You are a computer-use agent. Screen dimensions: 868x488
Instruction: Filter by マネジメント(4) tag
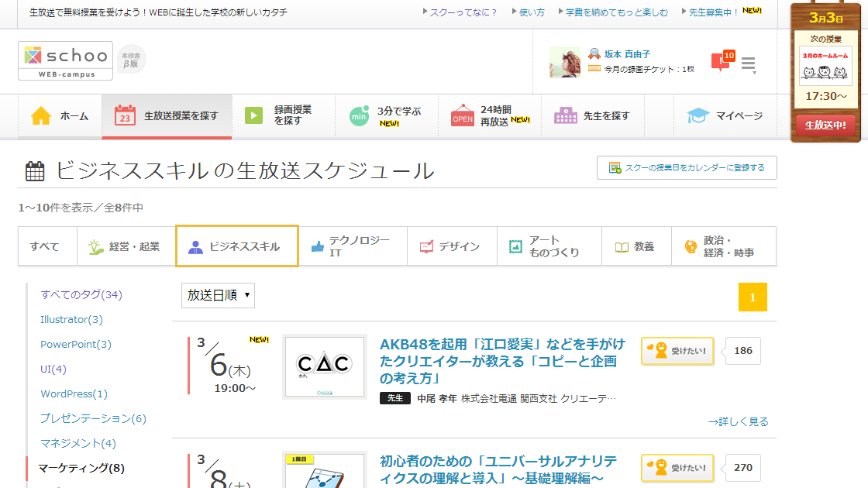click(x=78, y=444)
